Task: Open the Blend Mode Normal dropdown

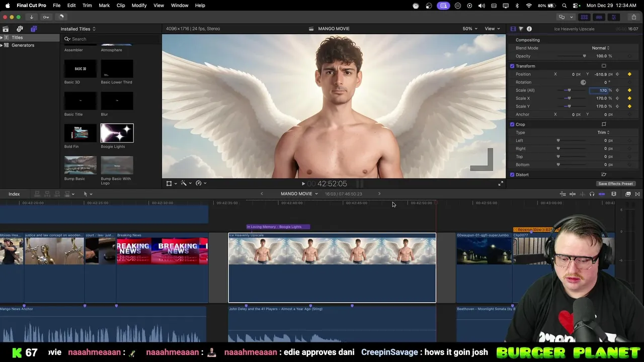Action: tap(601, 48)
